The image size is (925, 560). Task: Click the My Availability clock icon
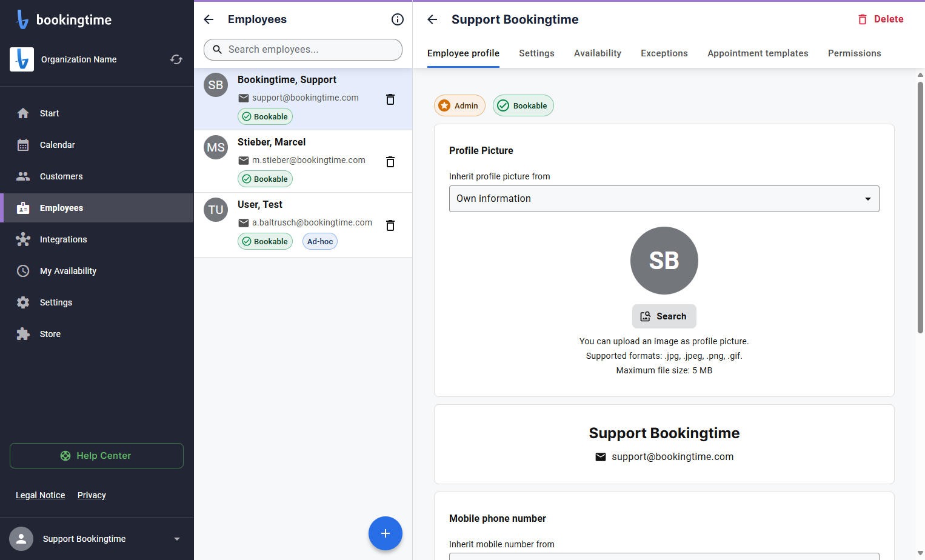pyautogui.click(x=23, y=271)
